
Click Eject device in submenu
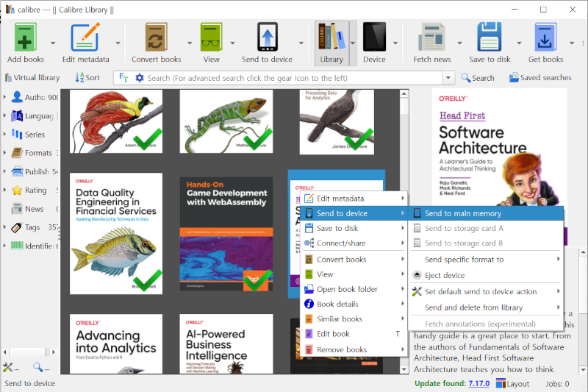coord(487,275)
